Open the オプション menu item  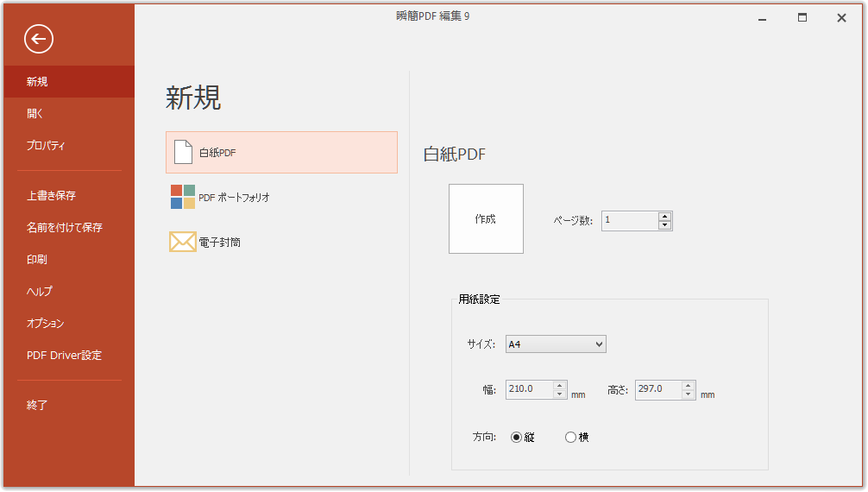click(x=69, y=323)
